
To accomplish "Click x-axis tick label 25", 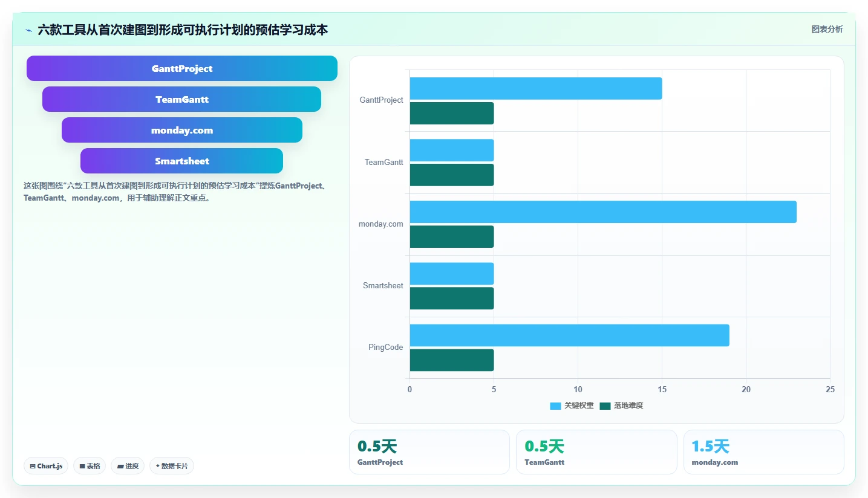I will pyautogui.click(x=830, y=389).
